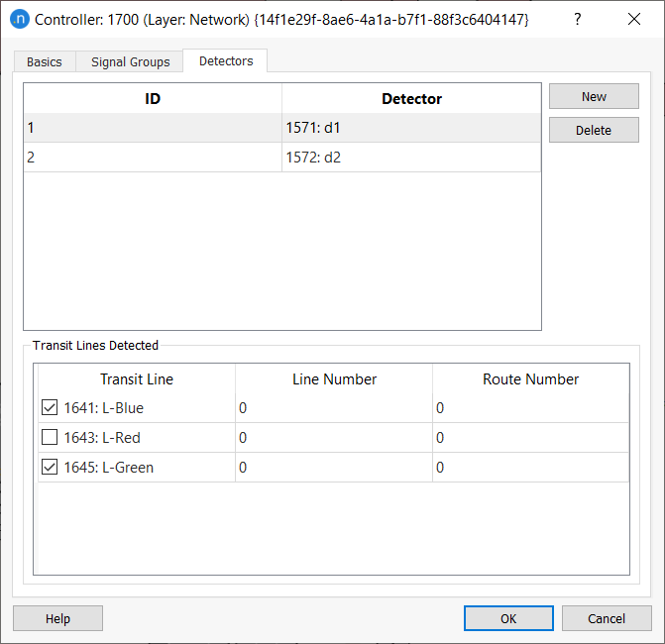The image size is (665, 644).
Task: Switch to the Basics tab
Action: click(44, 61)
